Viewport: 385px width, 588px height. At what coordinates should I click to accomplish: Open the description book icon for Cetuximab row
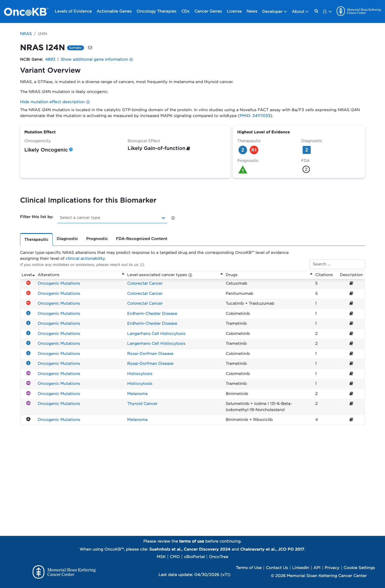coord(351,283)
